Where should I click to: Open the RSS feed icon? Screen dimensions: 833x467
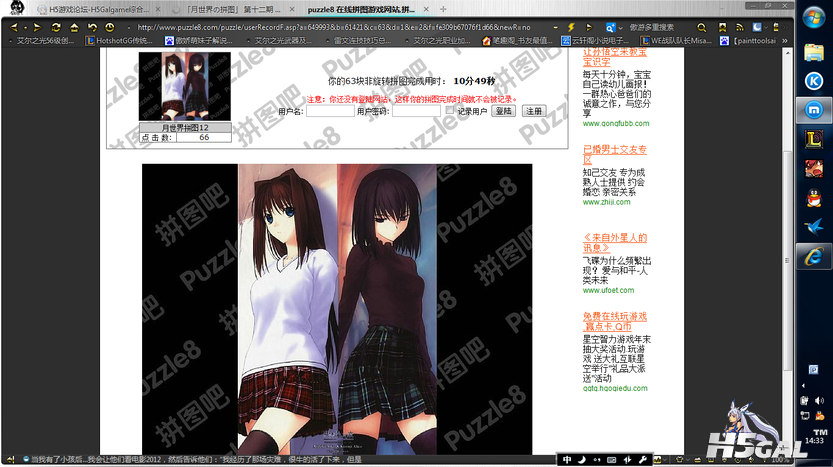click(740, 27)
